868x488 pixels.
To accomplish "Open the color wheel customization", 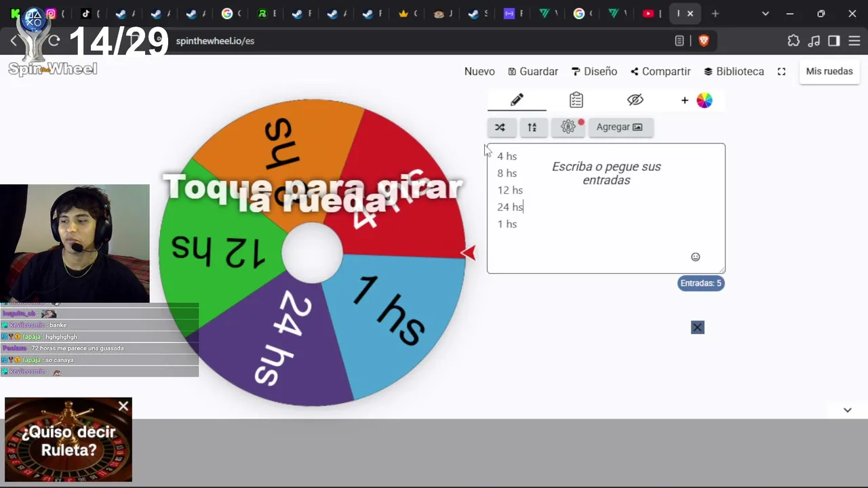I will (705, 100).
